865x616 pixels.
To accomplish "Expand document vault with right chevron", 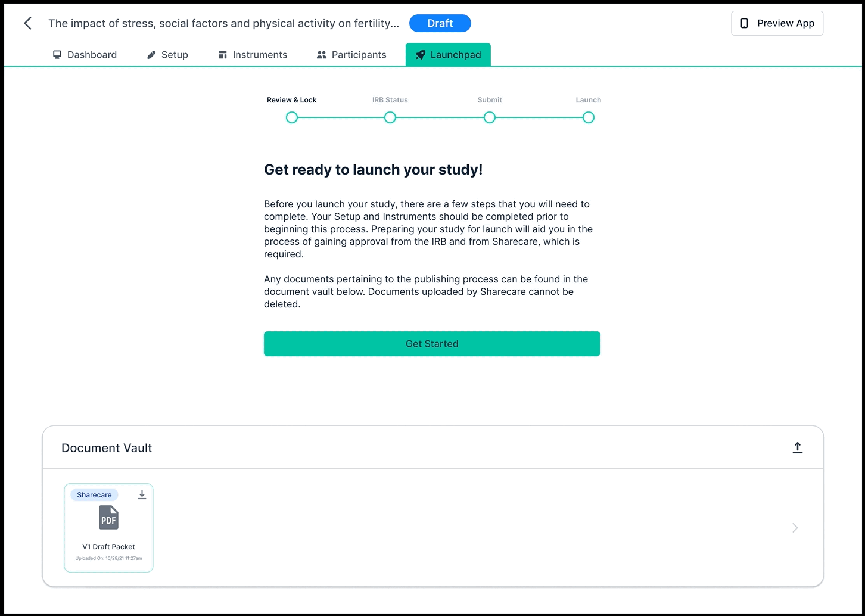I will pos(795,528).
